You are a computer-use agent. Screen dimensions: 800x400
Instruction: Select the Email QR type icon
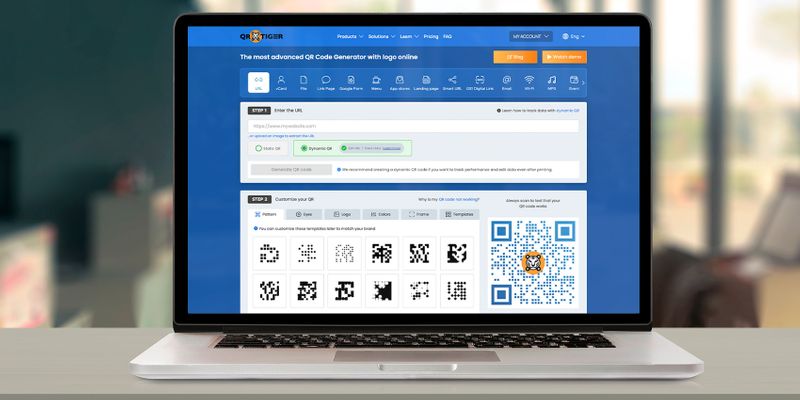pyautogui.click(x=506, y=83)
